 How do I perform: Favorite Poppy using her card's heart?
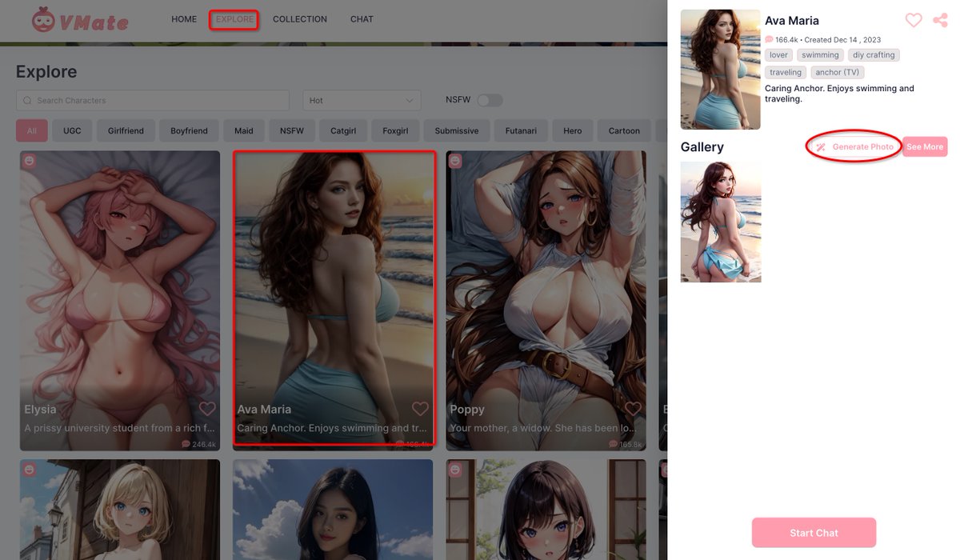coord(633,409)
